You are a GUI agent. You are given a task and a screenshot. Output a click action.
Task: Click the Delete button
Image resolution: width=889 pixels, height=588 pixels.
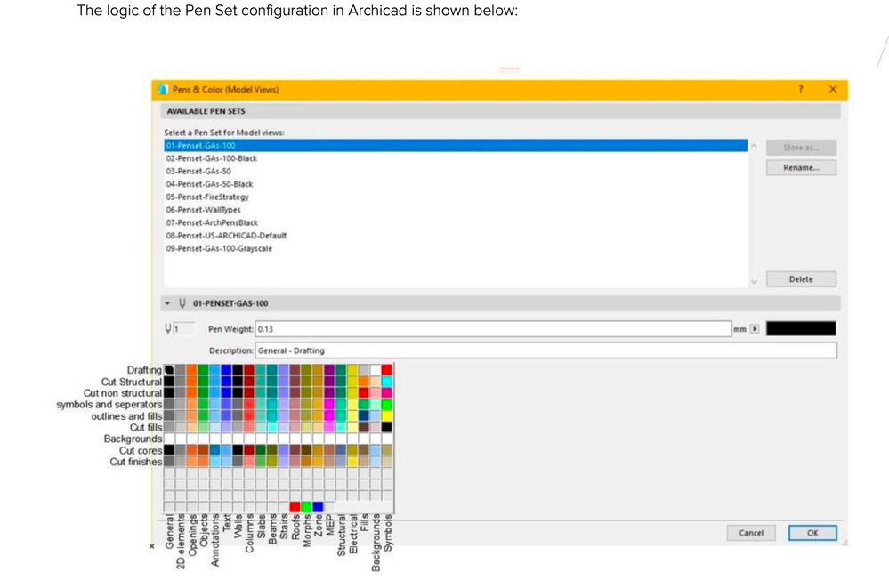[801, 279]
